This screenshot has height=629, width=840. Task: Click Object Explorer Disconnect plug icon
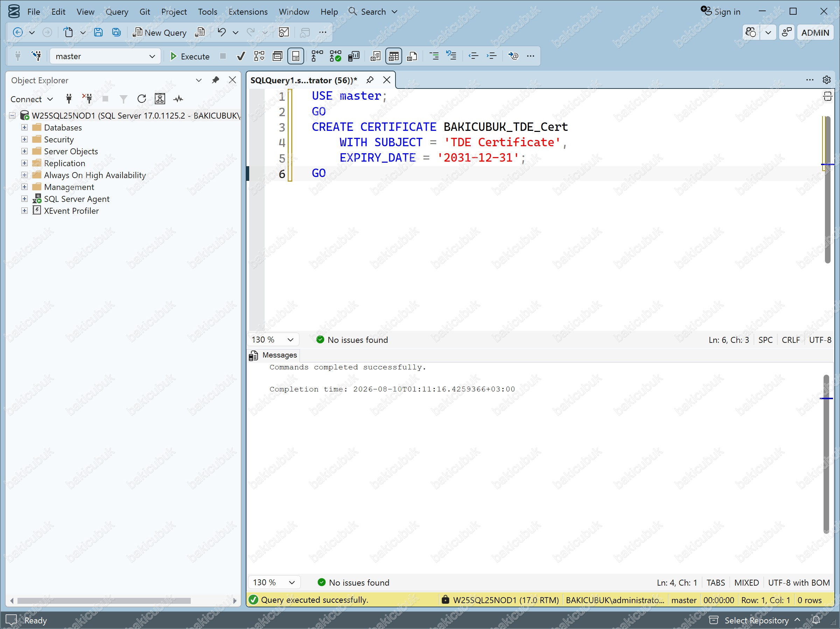tap(87, 99)
